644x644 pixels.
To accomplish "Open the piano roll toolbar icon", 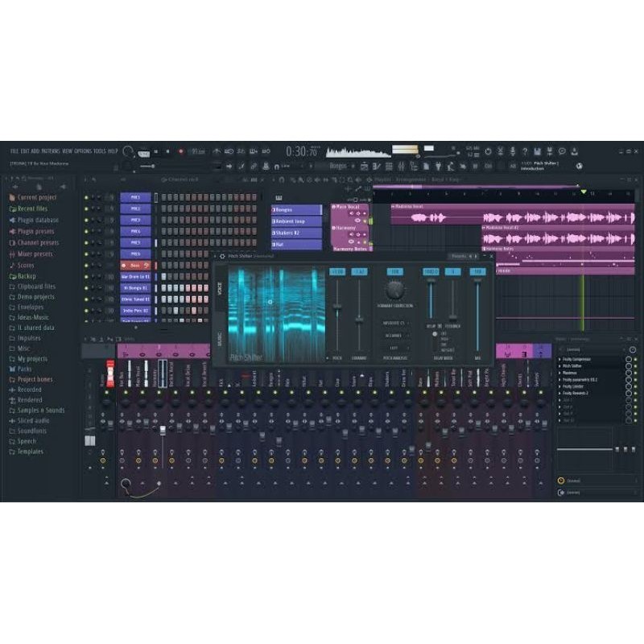I will 376,167.
